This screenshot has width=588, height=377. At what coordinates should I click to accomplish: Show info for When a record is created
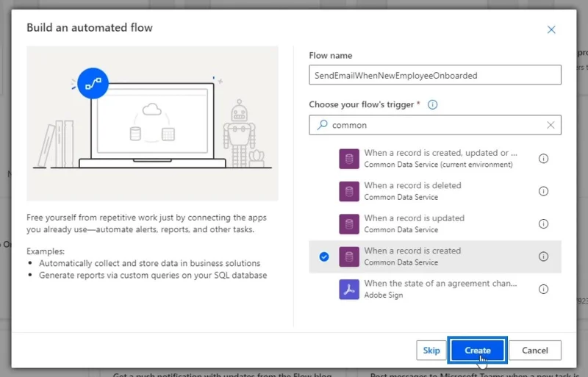click(x=543, y=256)
